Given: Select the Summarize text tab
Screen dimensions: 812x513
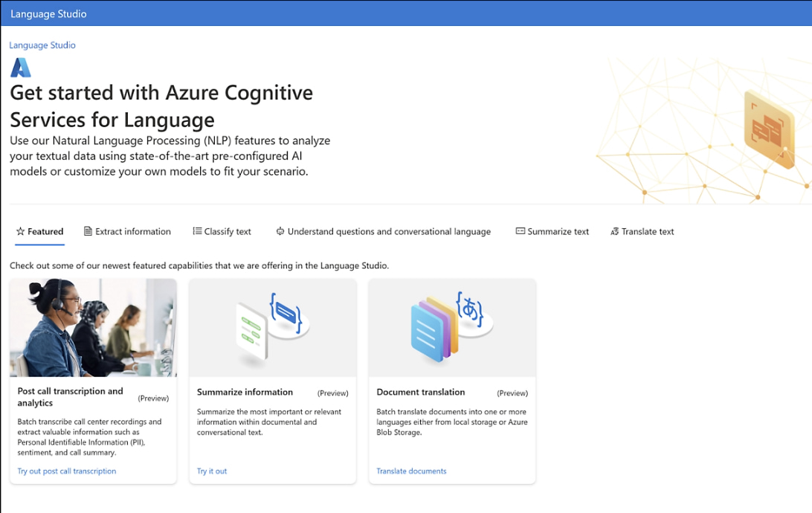Looking at the screenshot, I should (x=558, y=232).
